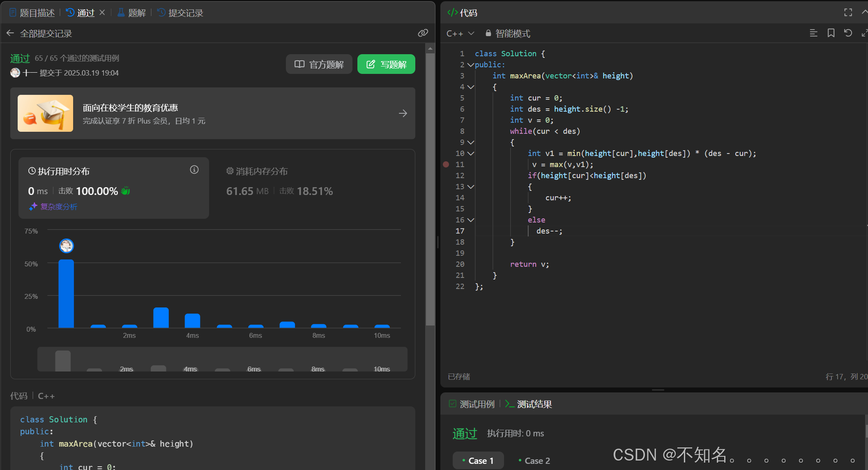The height and width of the screenshot is (470, 868).
Task: Click the bookmark icon in editor toolbar
Action: 831,33
